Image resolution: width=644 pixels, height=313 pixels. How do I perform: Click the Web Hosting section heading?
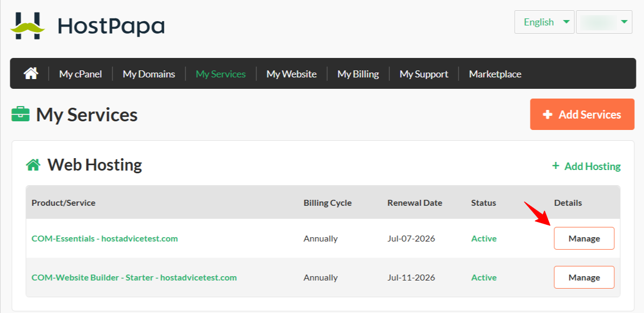click(x=95, y=165)
